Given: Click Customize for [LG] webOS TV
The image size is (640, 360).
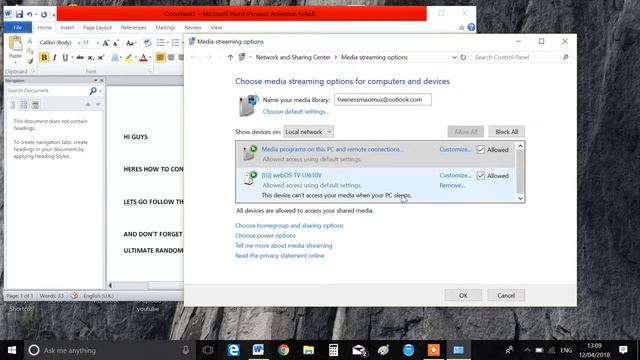Looking at the screenshot, I should [455, 176].
